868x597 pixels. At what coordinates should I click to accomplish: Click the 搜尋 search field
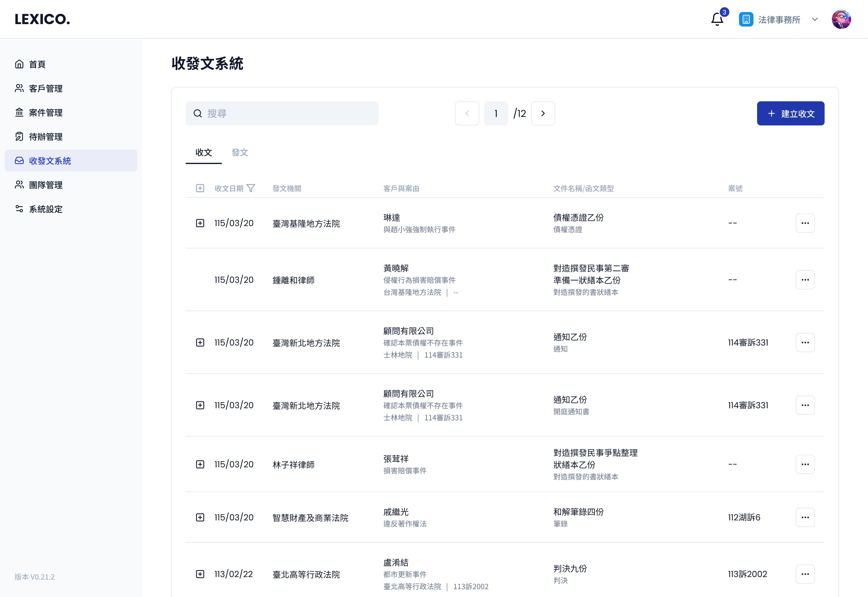click(x=282, y=113)
